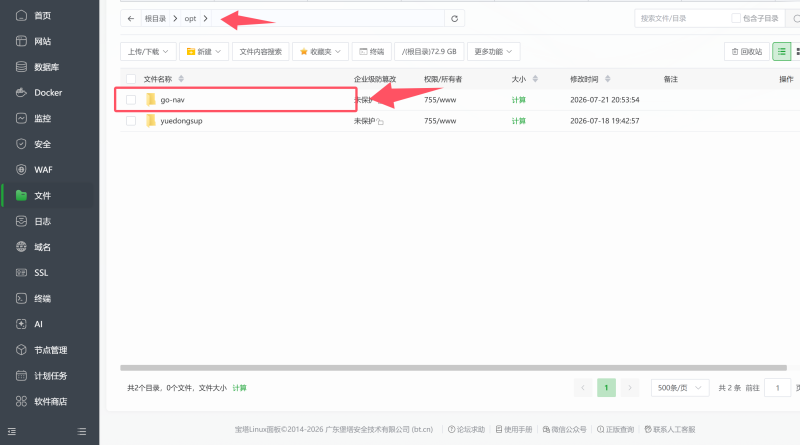Click 755/www permission on go-nav row

440,100
